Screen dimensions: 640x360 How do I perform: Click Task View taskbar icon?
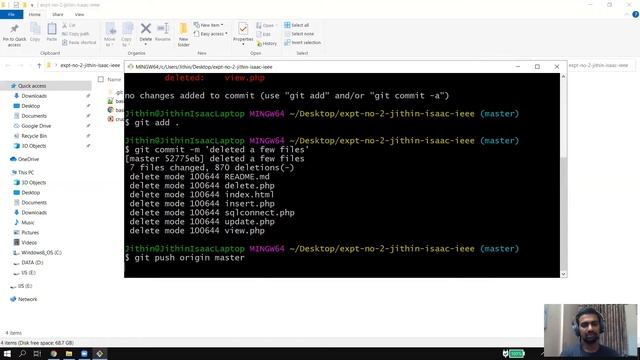[x=37, y=354]
